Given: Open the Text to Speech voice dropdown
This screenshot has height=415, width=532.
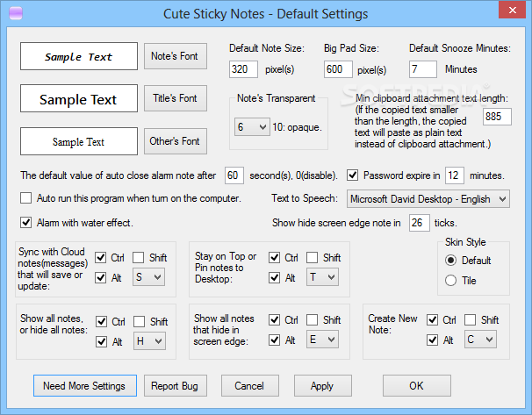Looking at the screenshot, I should pos(428,199).
